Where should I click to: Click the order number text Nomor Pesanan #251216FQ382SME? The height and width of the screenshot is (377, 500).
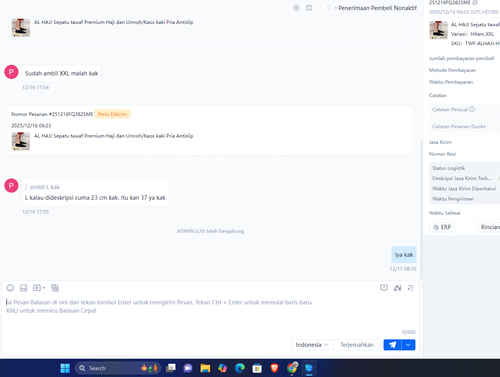click(x=52, y=114)
